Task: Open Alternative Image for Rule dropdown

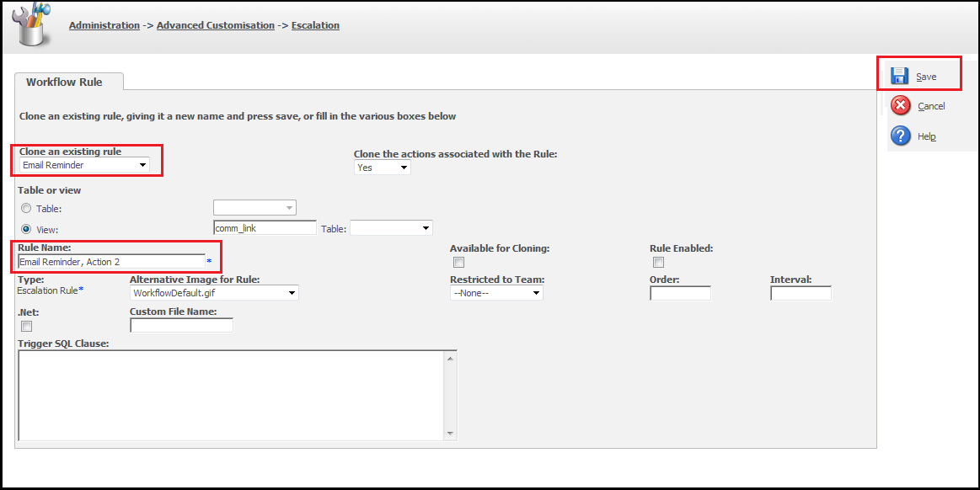Action: click(x=214, y=293)
